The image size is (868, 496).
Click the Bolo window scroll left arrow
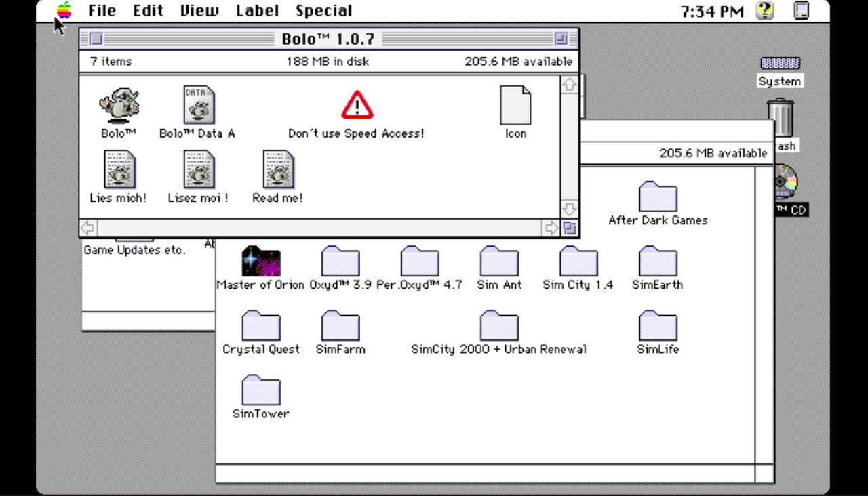88,228
